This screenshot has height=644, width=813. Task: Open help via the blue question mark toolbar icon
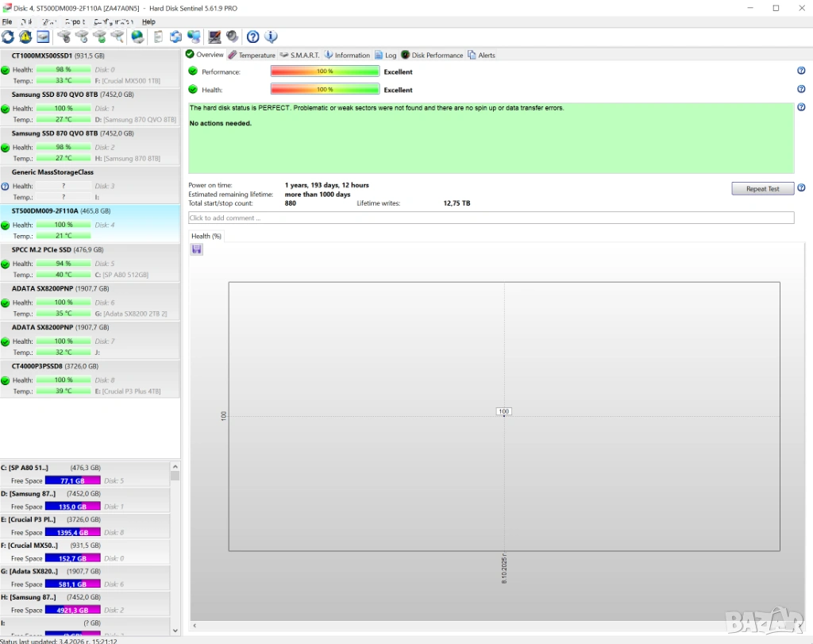point(252,37)
